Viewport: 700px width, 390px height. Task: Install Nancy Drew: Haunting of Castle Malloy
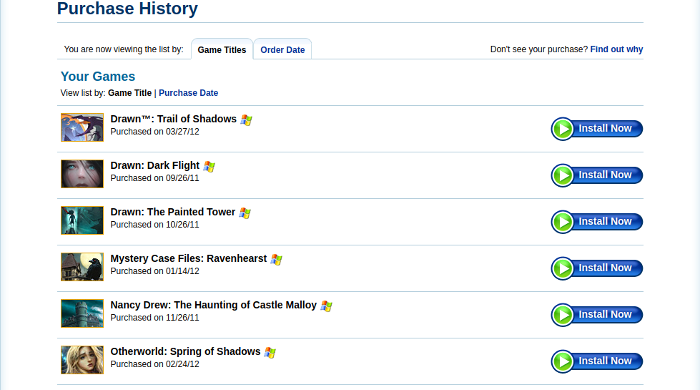click(597, 315)
